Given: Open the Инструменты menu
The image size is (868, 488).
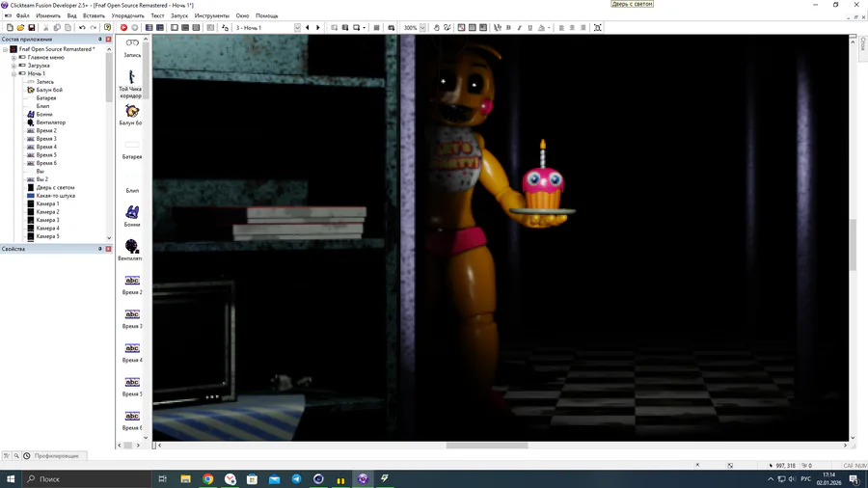Looking at the screenshot, I should [211, 16].
